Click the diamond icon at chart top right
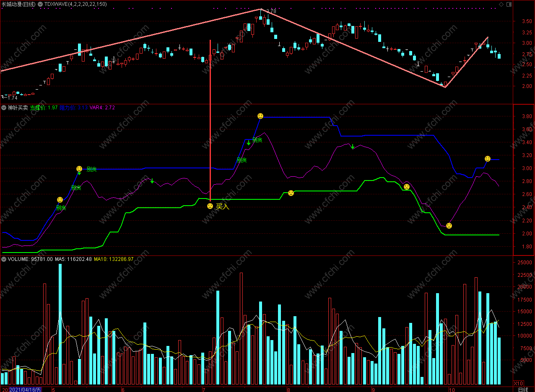535x392 pixels. (501, 4)
